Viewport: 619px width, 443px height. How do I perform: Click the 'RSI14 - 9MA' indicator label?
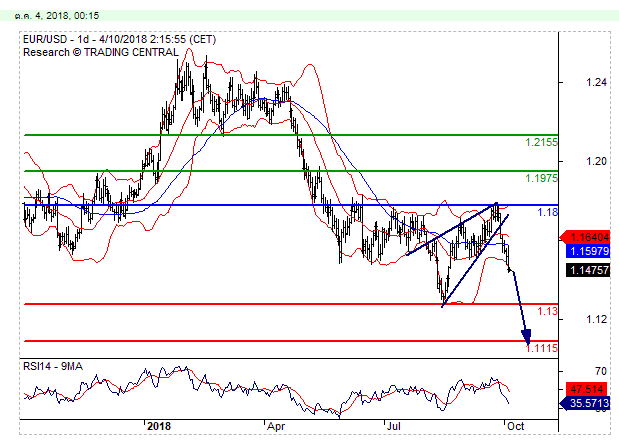click(53, 366)
